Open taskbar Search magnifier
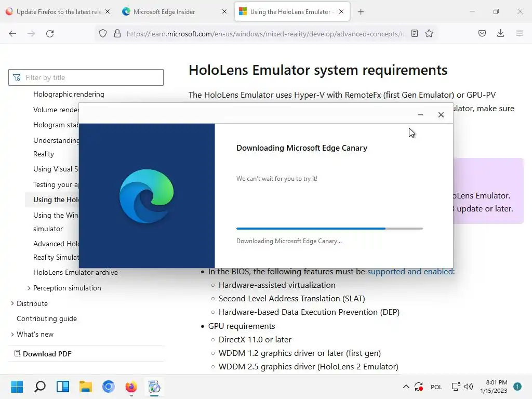The image size is (532, 399). pyautogui.click(x=39, y=387)
